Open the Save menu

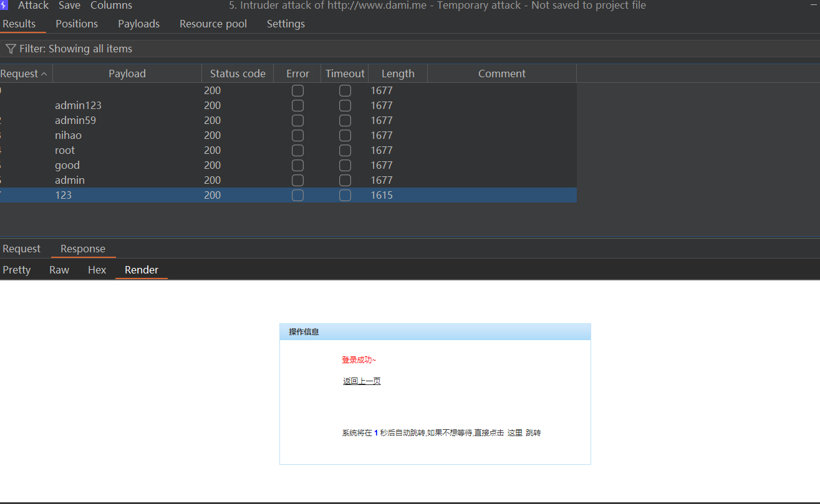point(69,6)
